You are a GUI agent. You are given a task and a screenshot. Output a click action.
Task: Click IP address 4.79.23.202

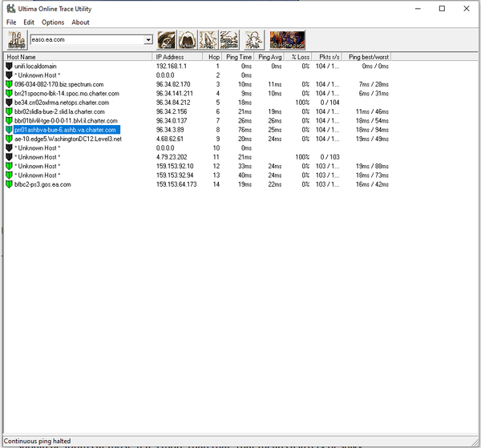click(x=172, y=157)
